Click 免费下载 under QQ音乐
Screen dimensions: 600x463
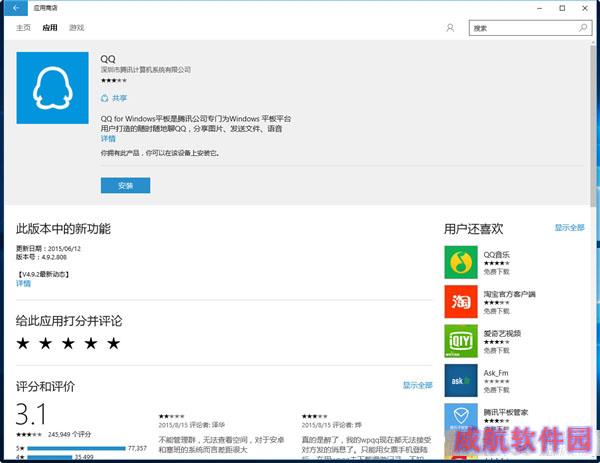496,272
